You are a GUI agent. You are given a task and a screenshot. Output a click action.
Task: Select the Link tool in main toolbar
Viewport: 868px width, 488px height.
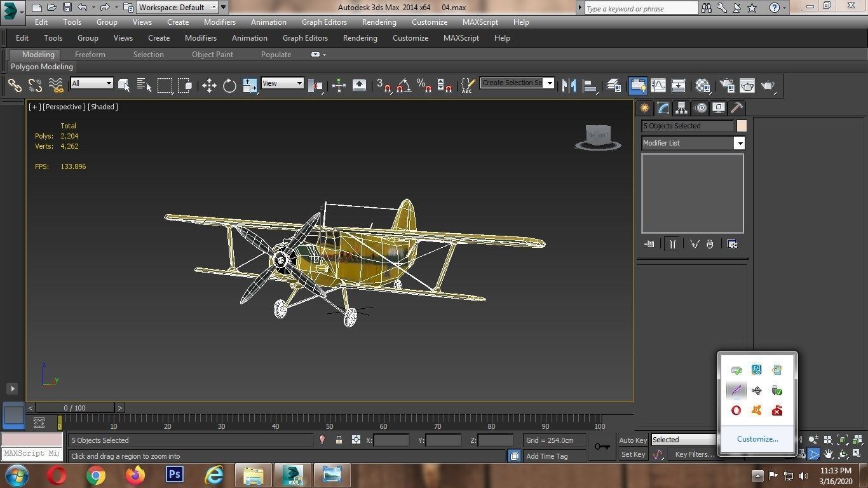[15, 85]
